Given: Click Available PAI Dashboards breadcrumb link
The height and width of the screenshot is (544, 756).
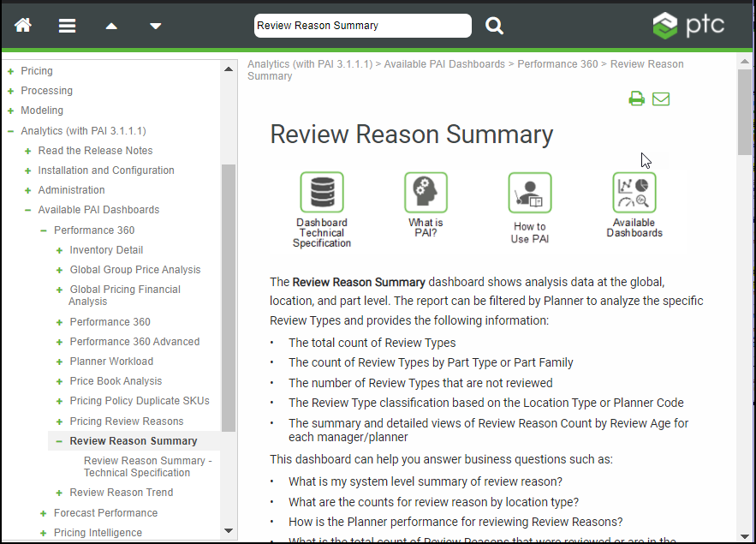Looking at the screenshot, I should coord(444,64).
